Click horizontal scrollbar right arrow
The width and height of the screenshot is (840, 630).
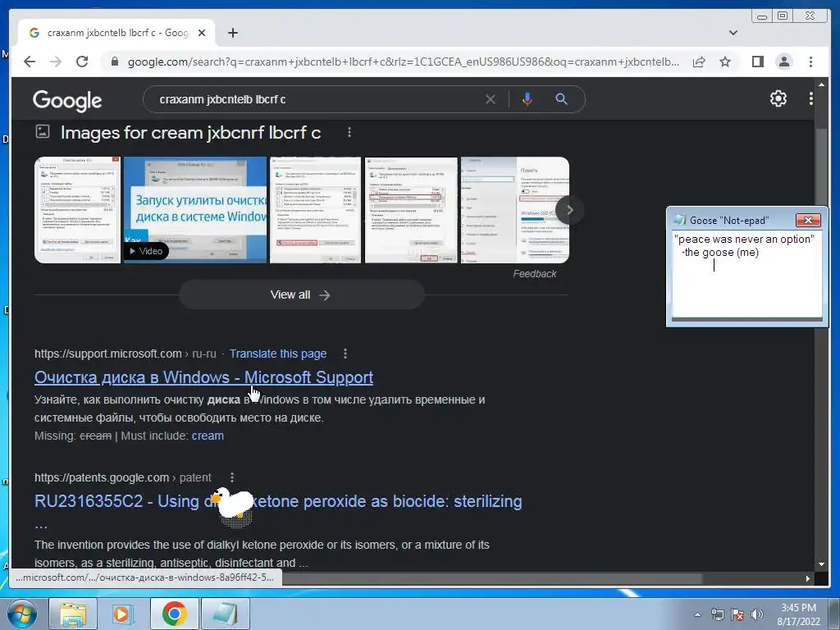(x=807, y=578)
